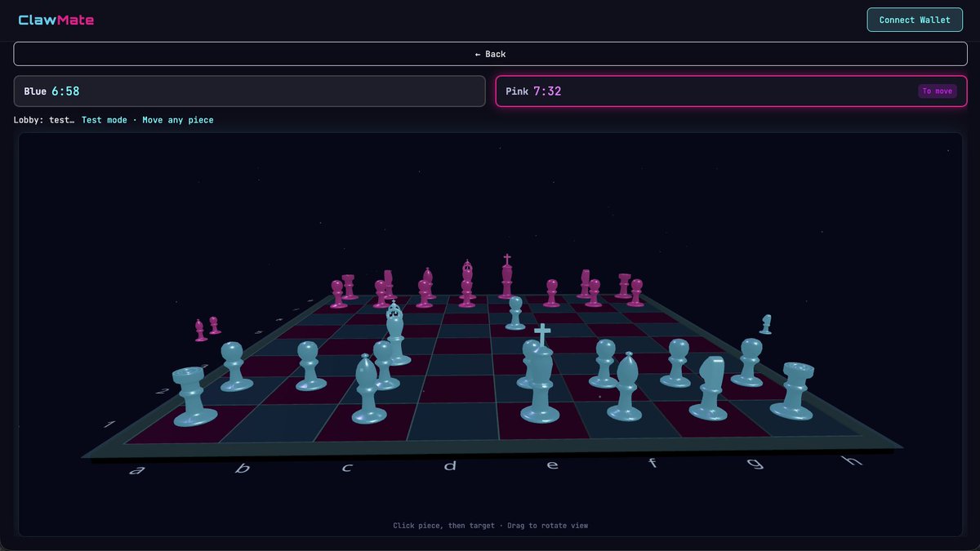Pick the blue pawn on a2
The height and width of the screenshot is (551, 980).
pyautogui.click(x=235, y=367)
